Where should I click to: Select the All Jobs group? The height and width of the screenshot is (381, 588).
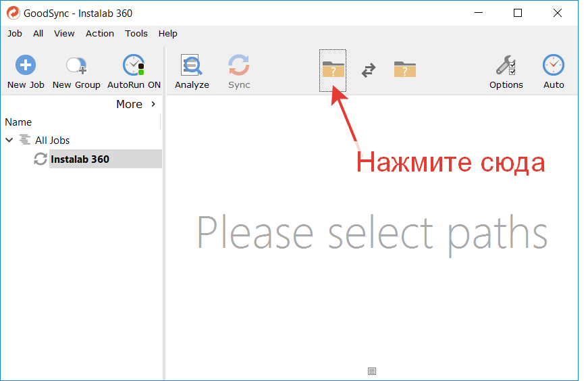click(x=53, y=141)
